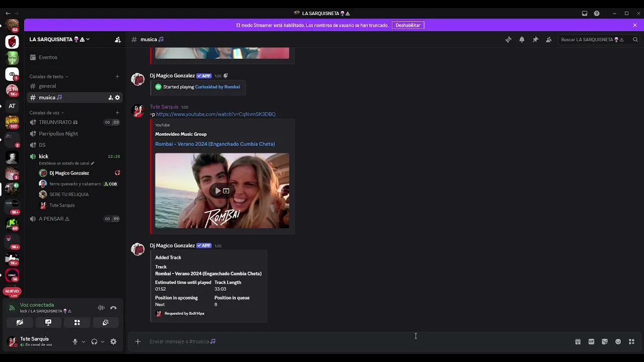Click Dj Magico Gonzalez name on Added Track message

[172, 246]
